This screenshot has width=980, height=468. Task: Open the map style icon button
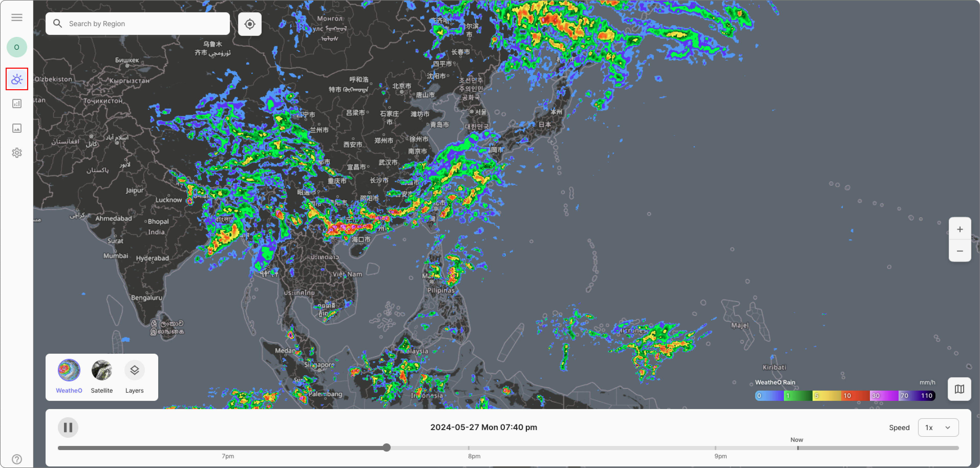click(x=959, y=389)
